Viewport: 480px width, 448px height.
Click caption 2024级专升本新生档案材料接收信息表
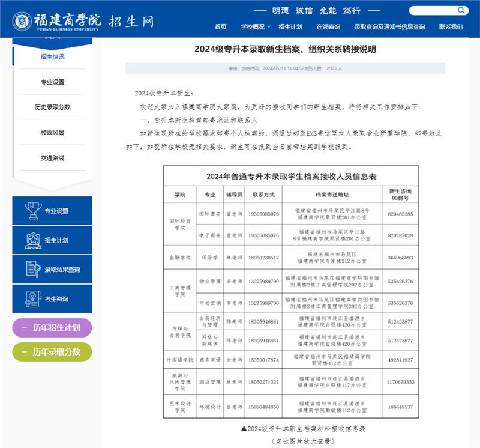coord(303,428)
